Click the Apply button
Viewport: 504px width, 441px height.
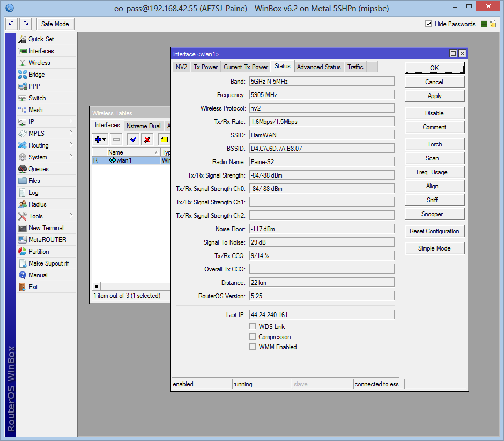(434, 96)
